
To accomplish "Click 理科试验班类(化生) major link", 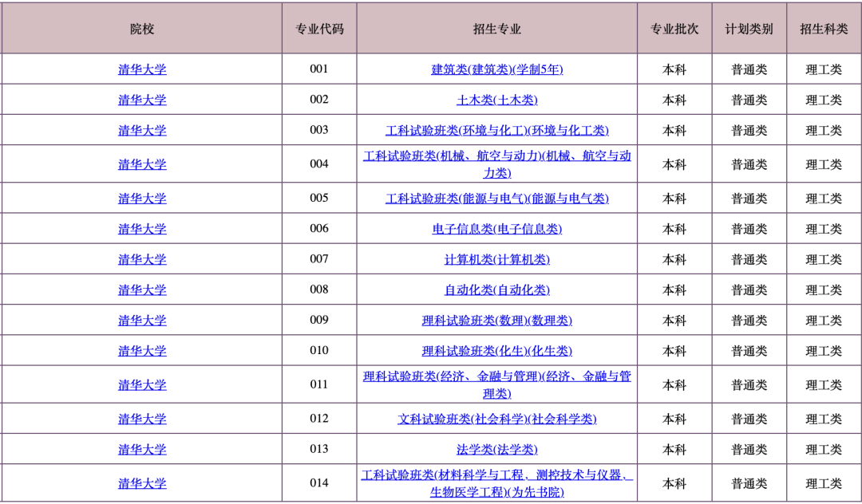I will [496, 351].
